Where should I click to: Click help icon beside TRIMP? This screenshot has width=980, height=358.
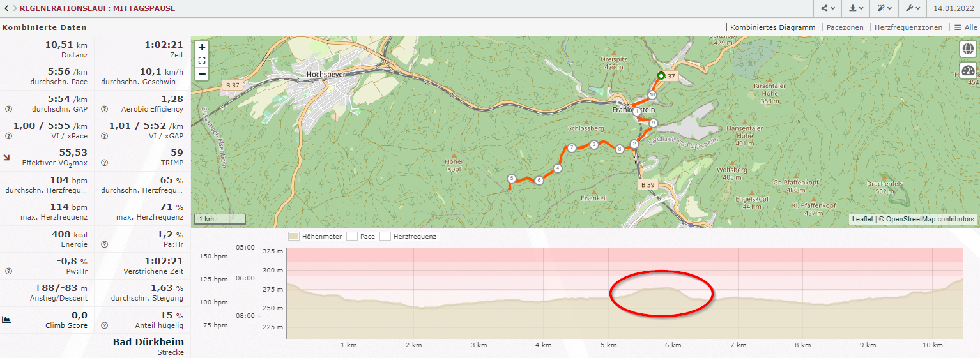point(104,163)
